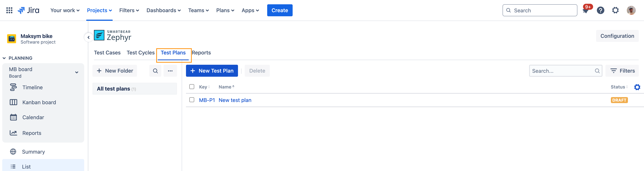Open the Calendar icon in sidebar
The width and height of the screenshot is (644, 171).
coord(14,117)
